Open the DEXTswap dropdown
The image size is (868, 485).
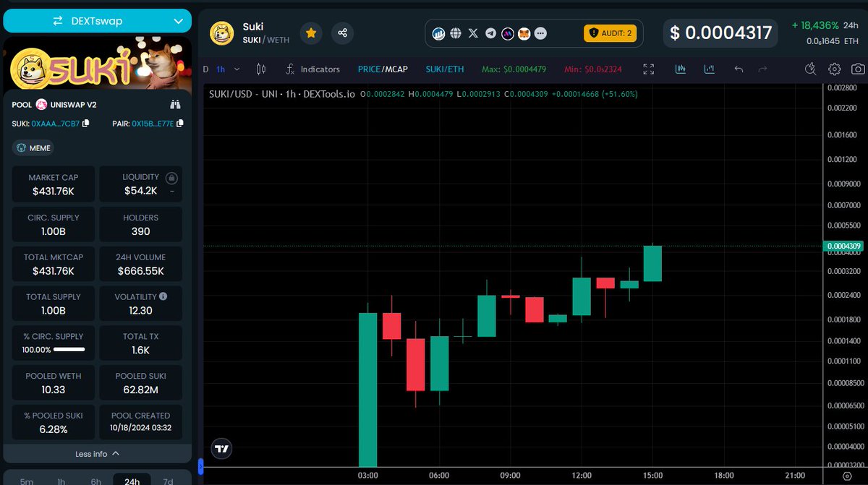(97, 21)
